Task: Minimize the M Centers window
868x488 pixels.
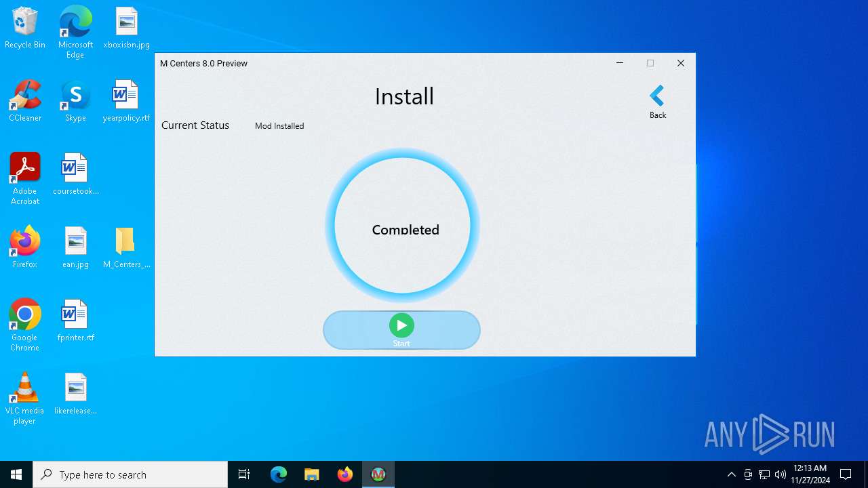Action: (619, 63)
